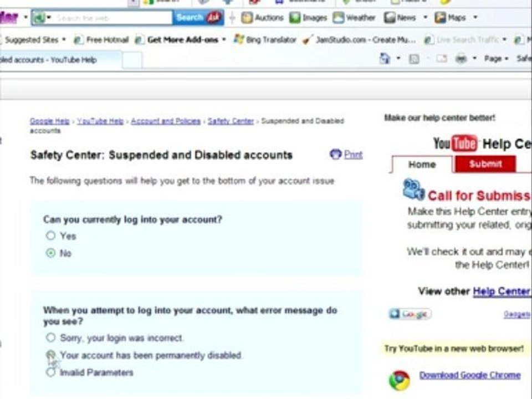Click the printer icon in command bar

tap(461, 59)
